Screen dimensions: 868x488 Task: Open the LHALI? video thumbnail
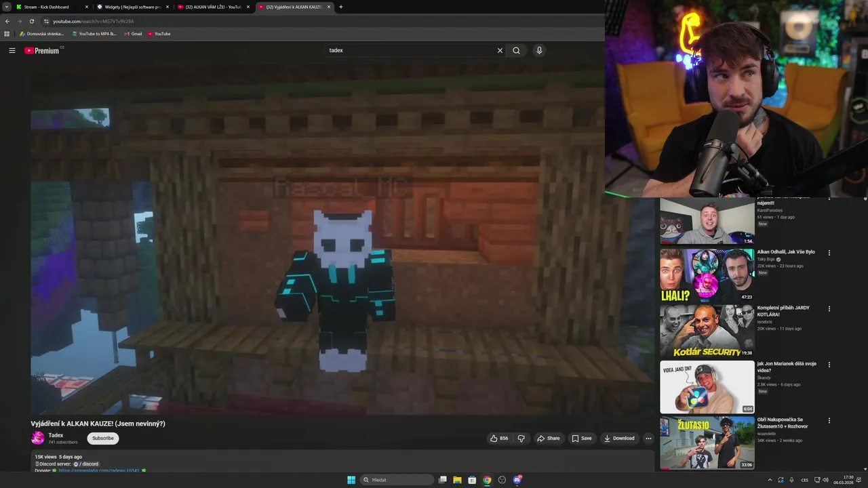[x=707, y=275]
